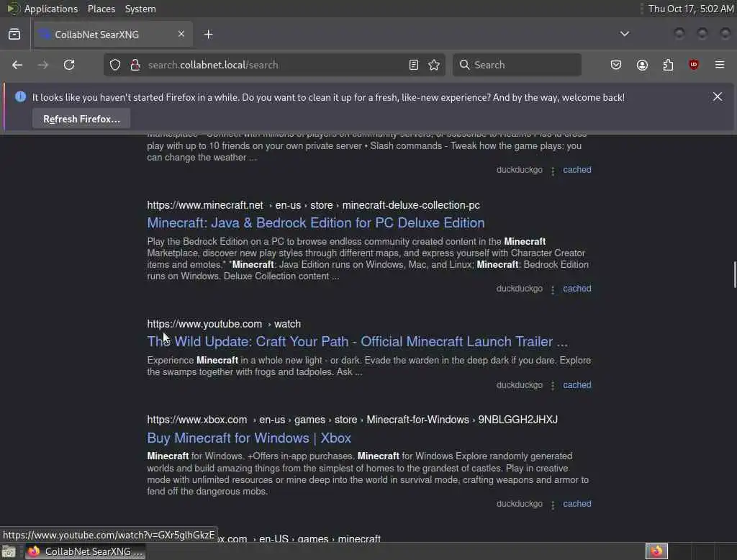Image resolution: width=737 pixels, height=560 pixels.
Task: Open options dots for the topmost result
Action: pyautogui.click(x=553, y=171)
